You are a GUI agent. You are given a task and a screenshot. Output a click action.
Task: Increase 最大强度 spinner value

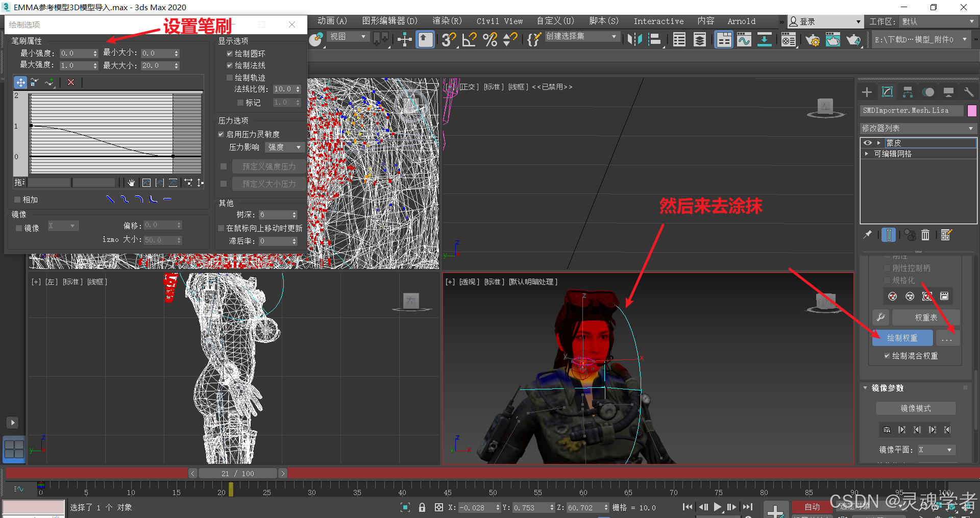95,64
